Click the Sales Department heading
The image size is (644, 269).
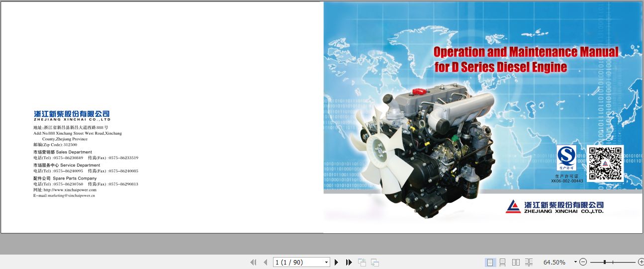click(63, 152)
